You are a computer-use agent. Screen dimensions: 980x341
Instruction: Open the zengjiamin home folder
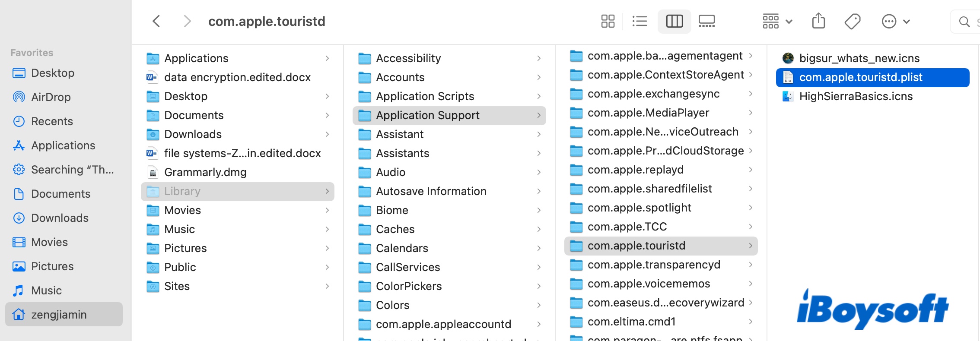pos(59,315)
